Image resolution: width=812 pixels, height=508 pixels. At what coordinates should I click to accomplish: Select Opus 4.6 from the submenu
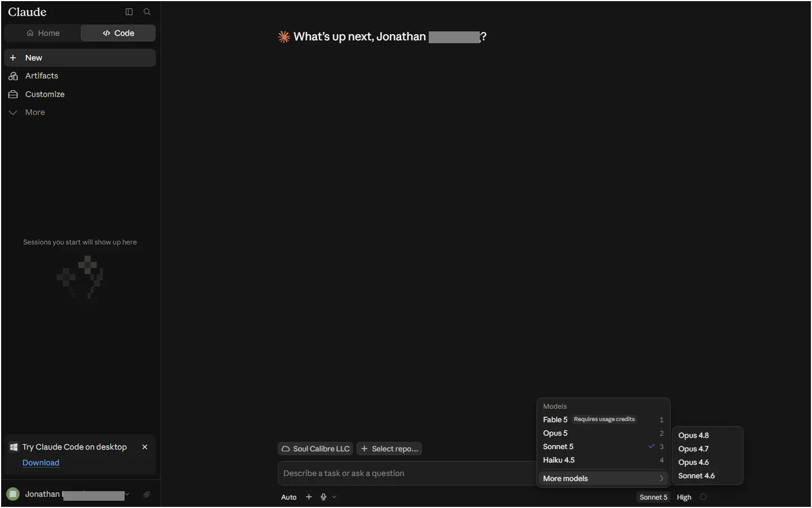pos(707,462)
